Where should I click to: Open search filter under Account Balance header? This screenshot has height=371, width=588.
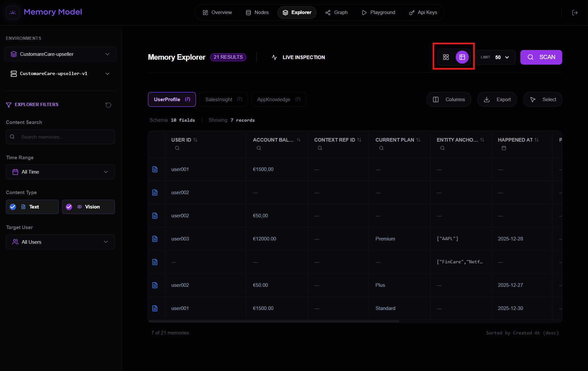point(259,148)
